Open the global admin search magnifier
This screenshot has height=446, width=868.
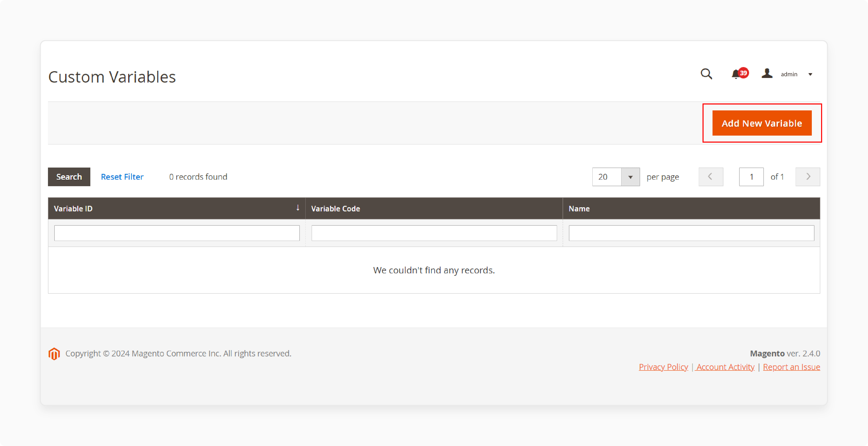706,74
